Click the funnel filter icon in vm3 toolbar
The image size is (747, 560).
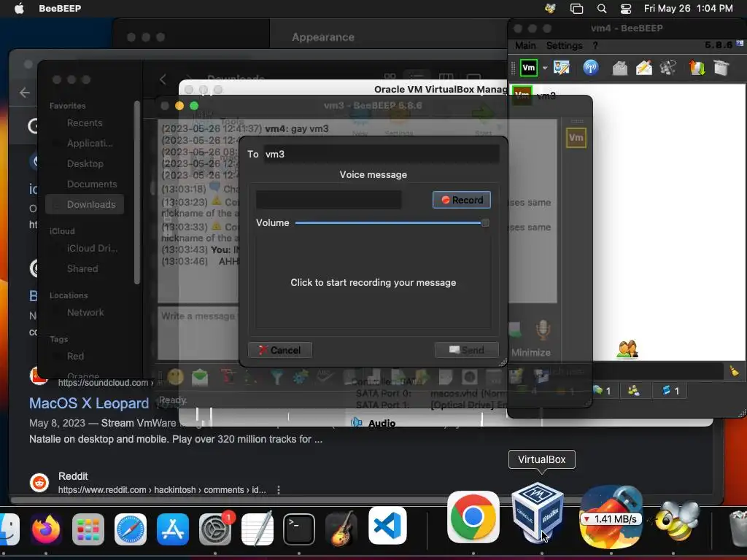coord(276,378)
